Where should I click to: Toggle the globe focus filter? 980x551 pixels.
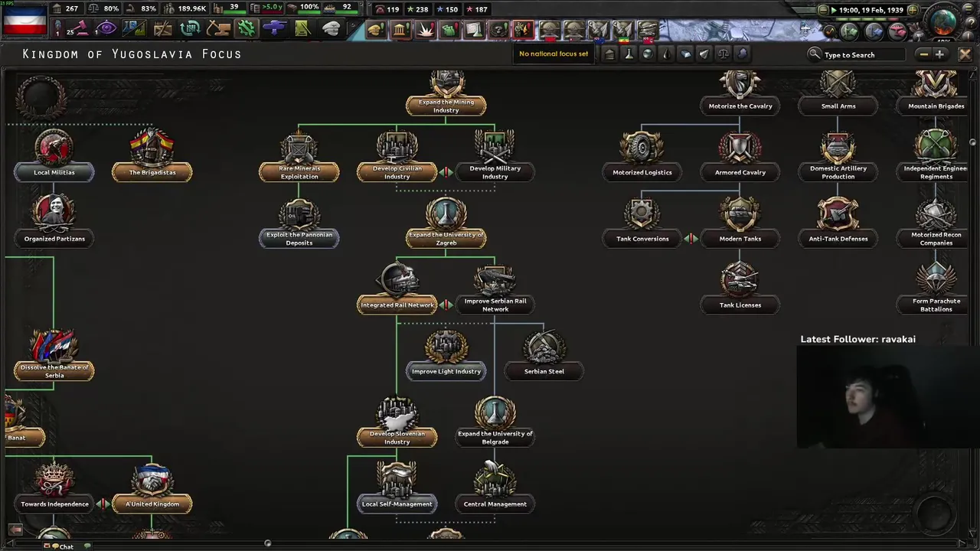click(648, 54)
